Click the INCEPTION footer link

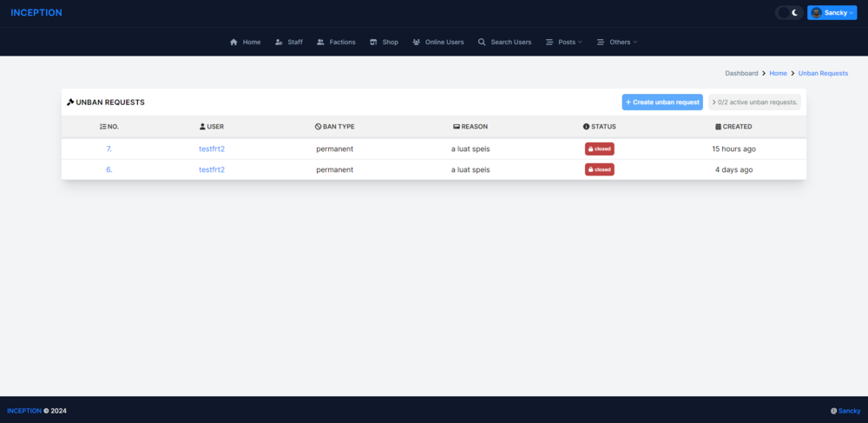click(x=24, y=411)
